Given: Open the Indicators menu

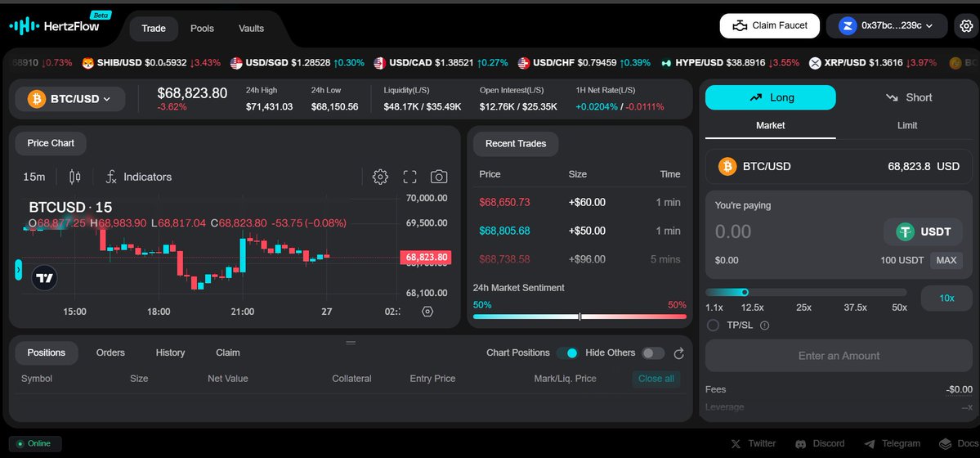Looking at the screenshot, I should [139, 177].
